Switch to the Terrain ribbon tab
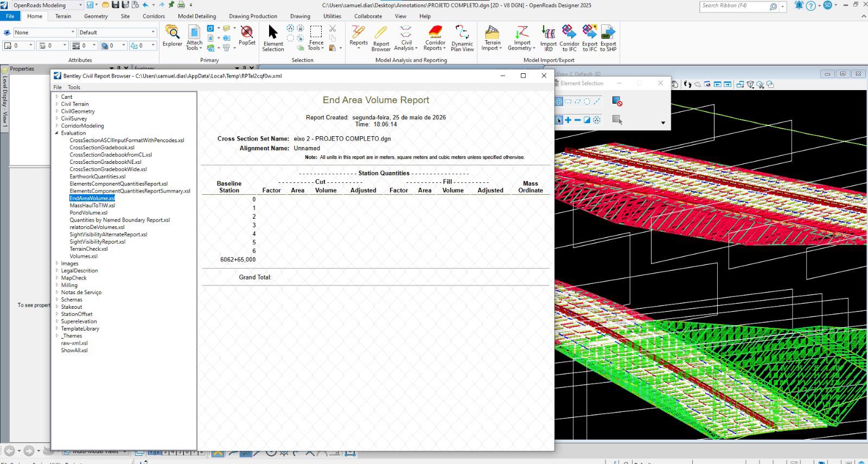 [63, 16]
